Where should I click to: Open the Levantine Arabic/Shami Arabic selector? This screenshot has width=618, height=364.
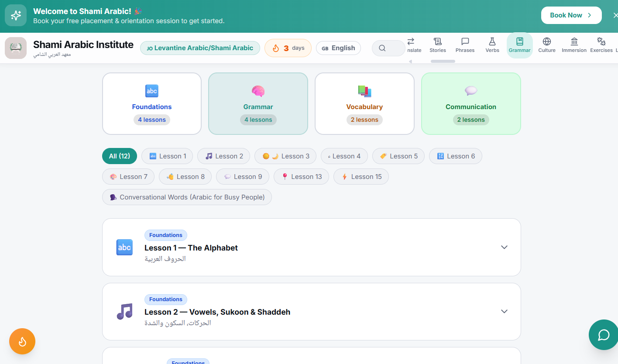pyautogui.click(x=200, y=48)
